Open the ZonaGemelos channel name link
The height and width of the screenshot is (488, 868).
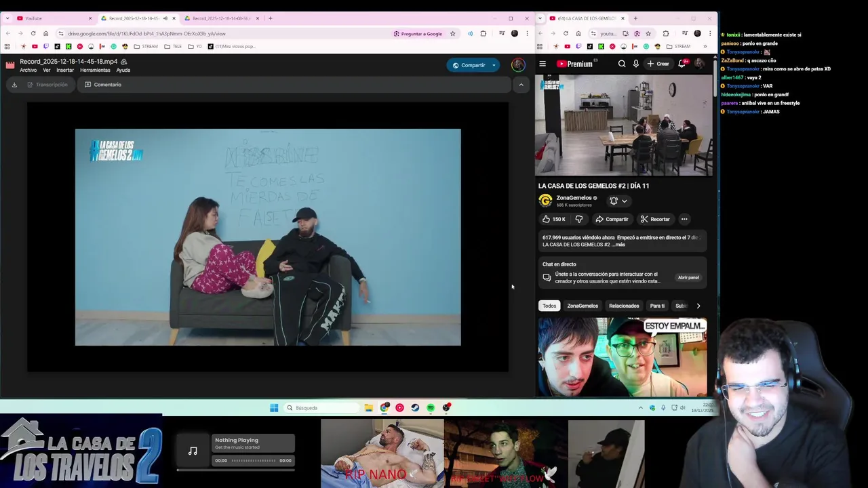coord(574,198)
